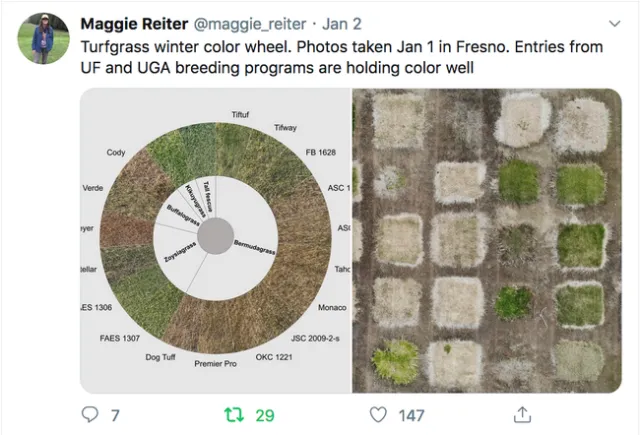Open Maggie Reiter's profile avatar
Screen dimensions: 640x435
click(x=43, y=39)
